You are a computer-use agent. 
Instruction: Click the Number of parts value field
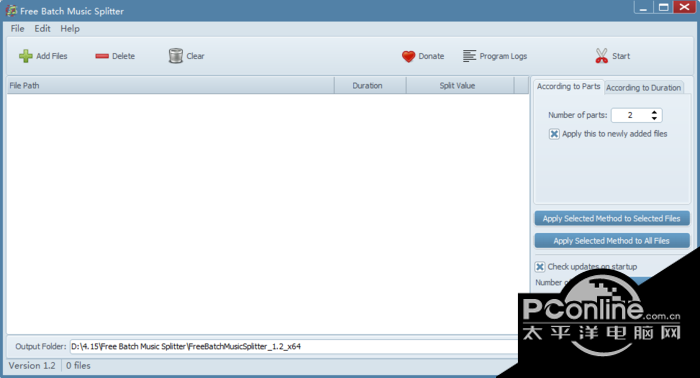630,115
